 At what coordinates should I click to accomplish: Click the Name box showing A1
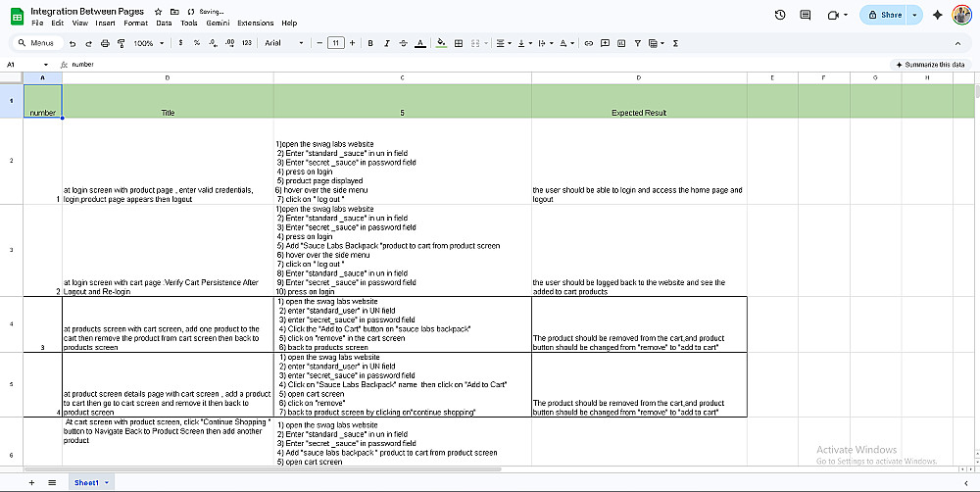click(27, 65)
